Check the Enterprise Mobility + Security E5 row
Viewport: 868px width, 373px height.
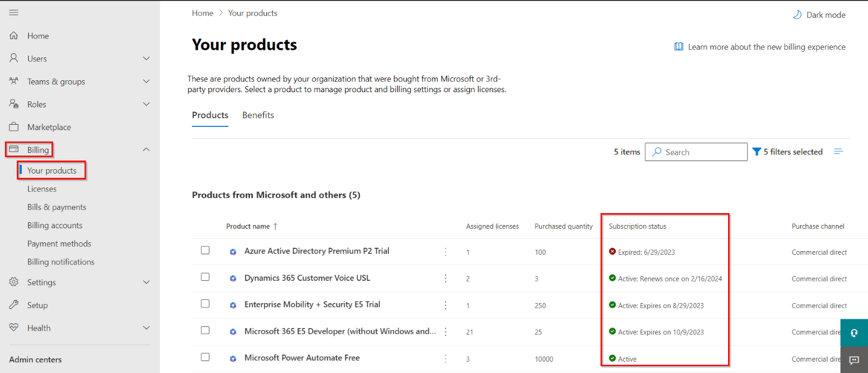point(205,304)
